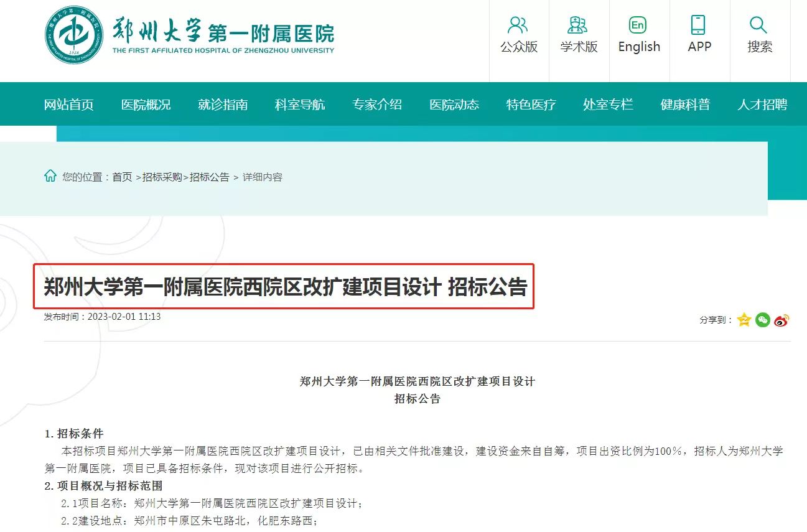
Task: Share via the Weibo icon
Action: pyautogui.click(x=781, y=320)
